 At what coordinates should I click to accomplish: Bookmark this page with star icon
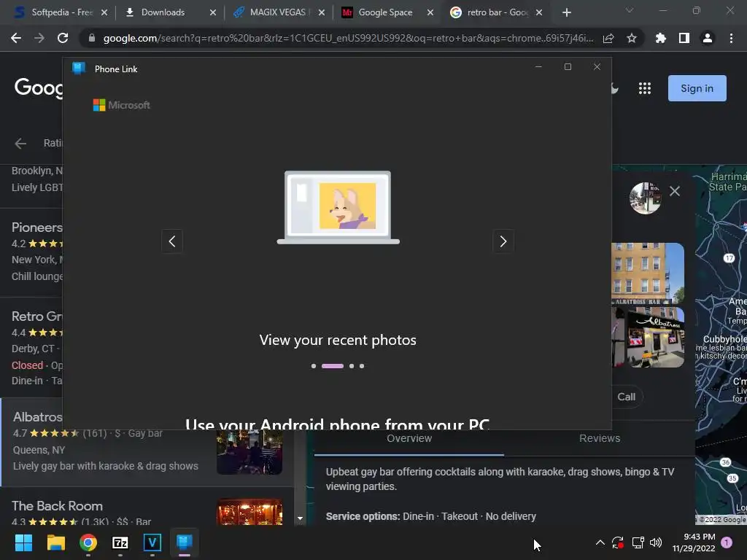[632, 38]
